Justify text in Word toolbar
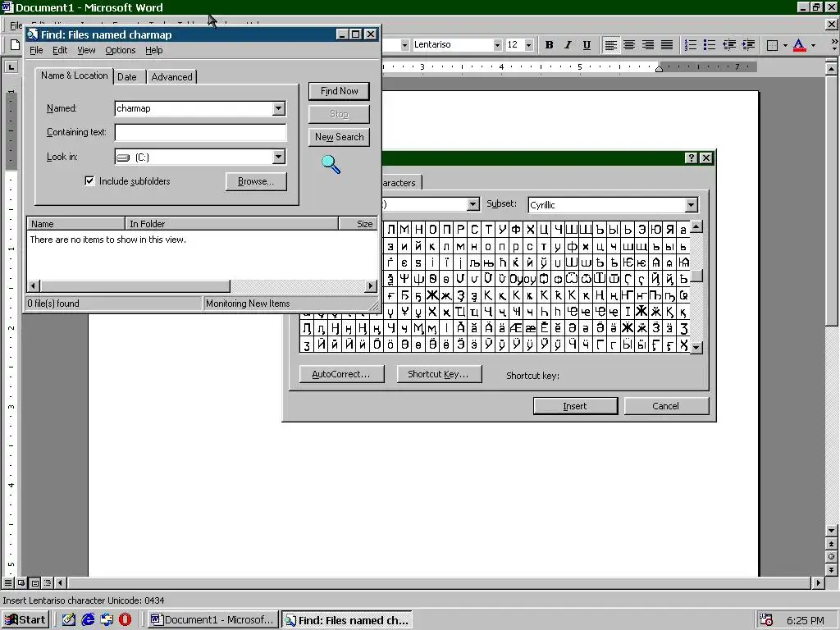The height and width of the screenshot is (630, 840). [x=667, y=45]
